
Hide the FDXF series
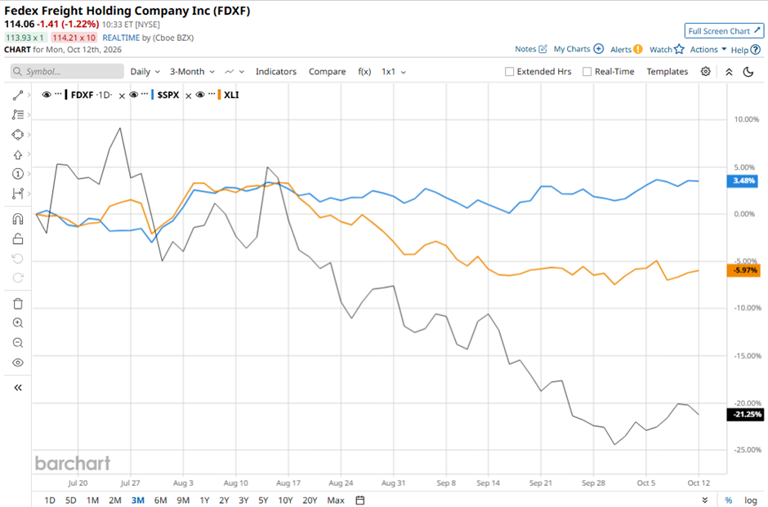[x=47, y=95]
